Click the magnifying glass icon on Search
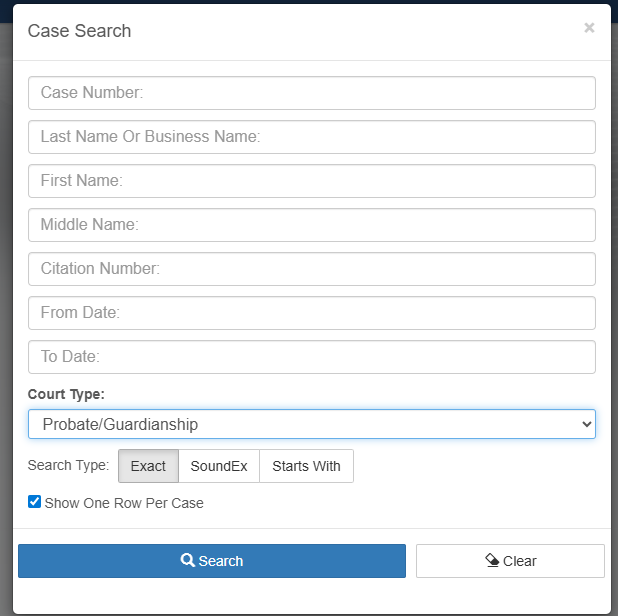 pyautogui.click(x=187, y=561)
